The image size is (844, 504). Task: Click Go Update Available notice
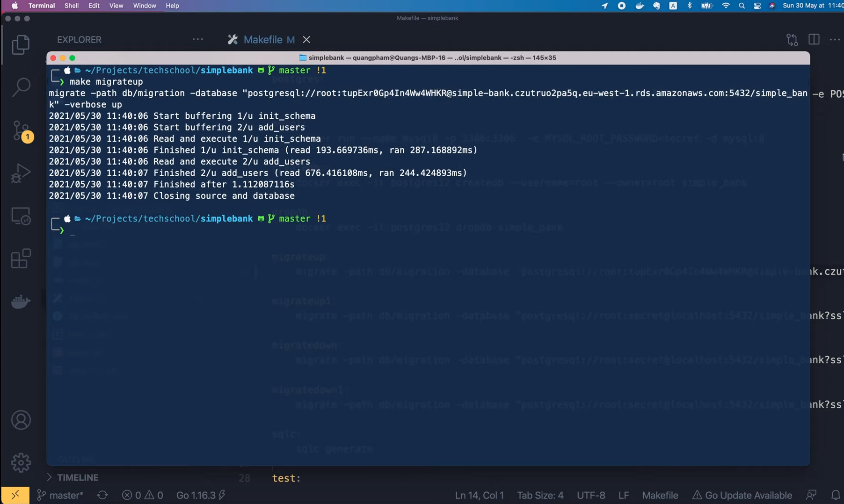[742, 495]
